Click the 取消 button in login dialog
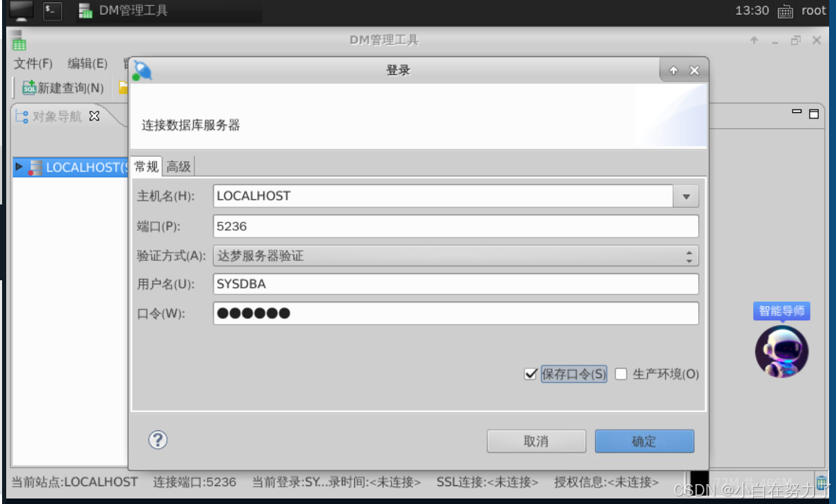The image size is (836, 504). click(x=536, y=441)
